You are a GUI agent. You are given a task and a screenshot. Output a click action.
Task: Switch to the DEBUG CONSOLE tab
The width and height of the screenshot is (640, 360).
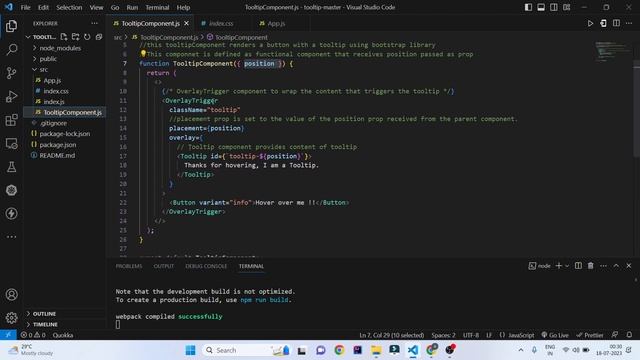click(206, 266)
